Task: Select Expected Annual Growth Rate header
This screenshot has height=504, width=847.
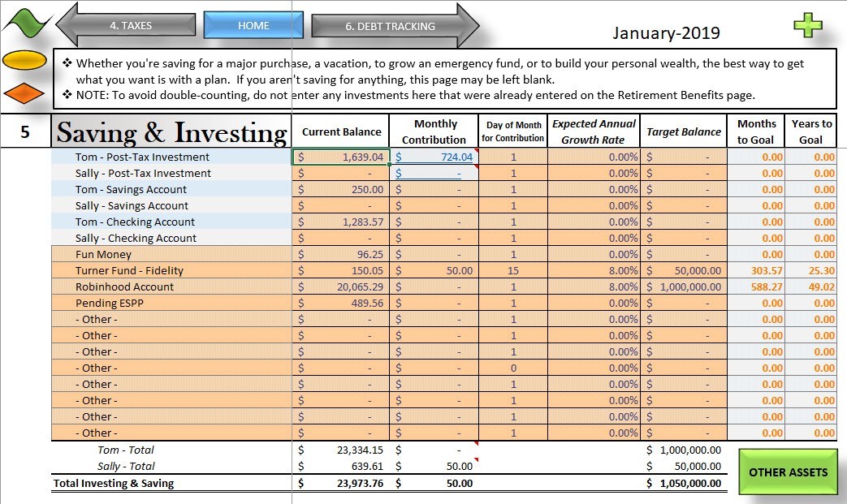Action: click(x=594, y=131)
